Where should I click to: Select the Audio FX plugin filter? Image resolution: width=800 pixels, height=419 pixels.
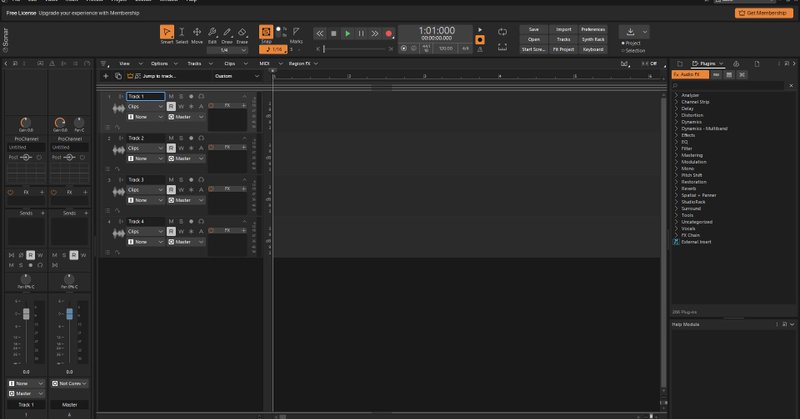[x=690, y=75]
